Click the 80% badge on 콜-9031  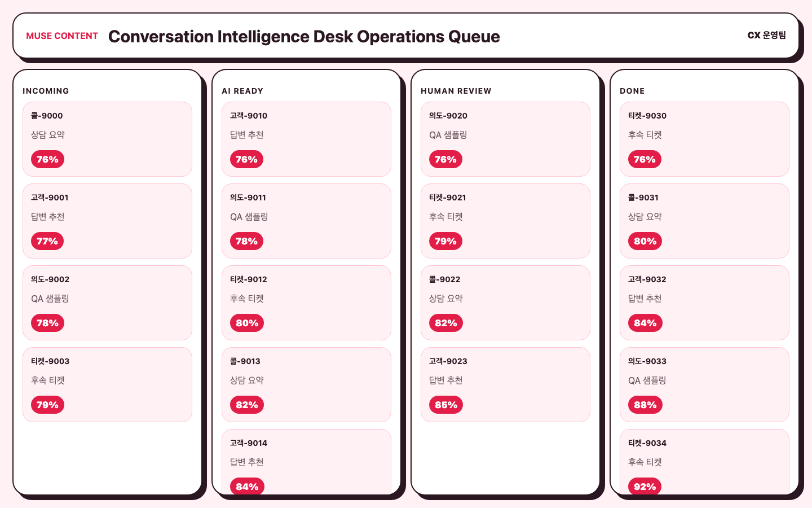[x=645, y=241]
